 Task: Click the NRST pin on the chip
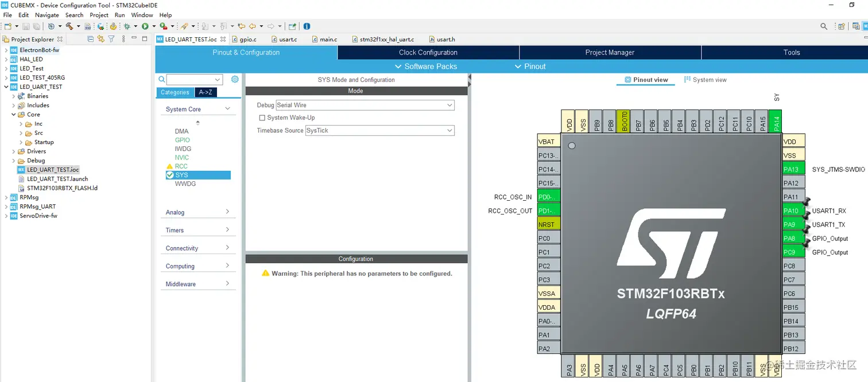point(549,224)
